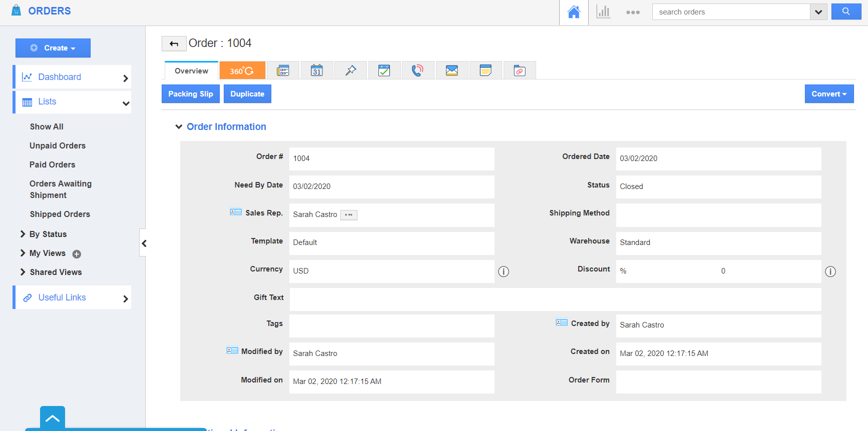This screenshot has width=868, height=431.
Task: Open the reports bar chart icon
Action: (x=603, y=12)
